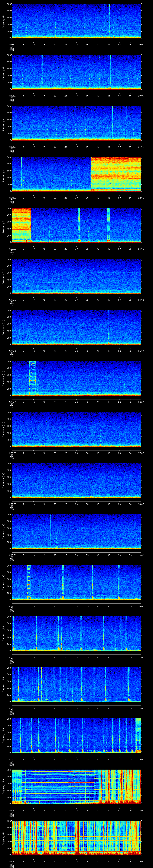Screen dimensions: 153x868
Task: Click the vertical spike near 18 seconds in the 14:28:00 panel
Action: coord(51,530)
